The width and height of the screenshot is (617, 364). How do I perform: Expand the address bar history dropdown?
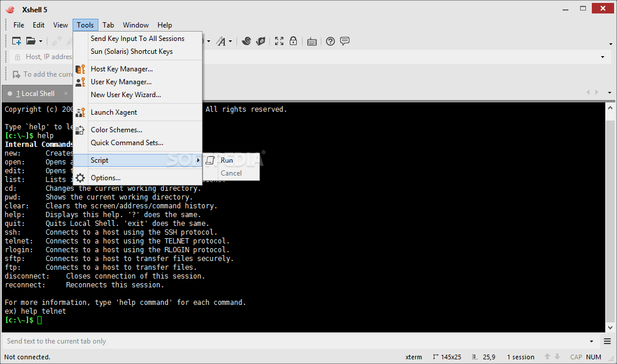click(x=602, y=57)
